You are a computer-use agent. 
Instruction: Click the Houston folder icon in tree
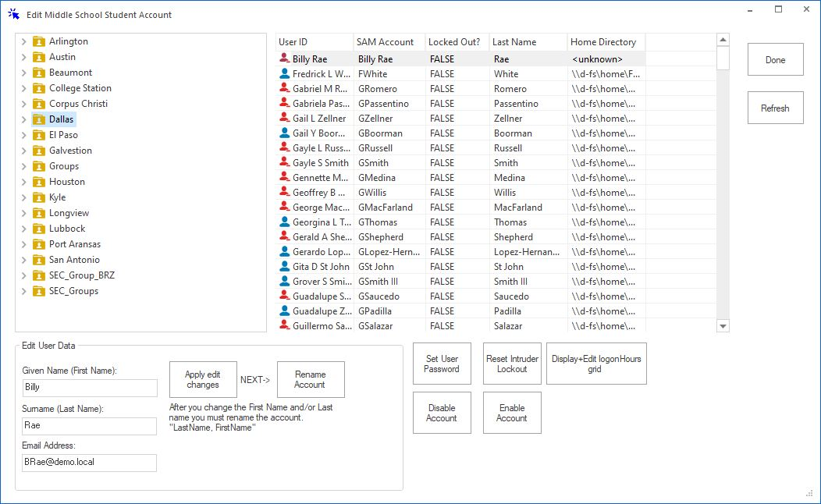pos(39,182)
